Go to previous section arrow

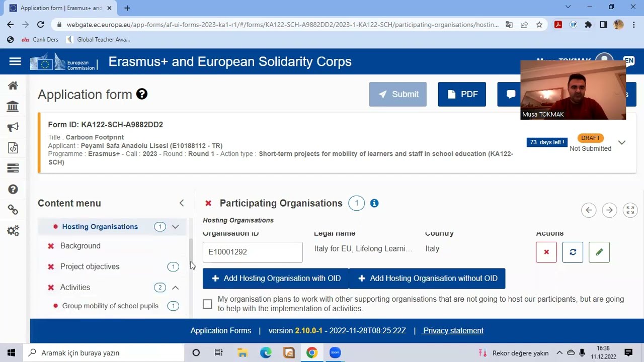[589, 210]
